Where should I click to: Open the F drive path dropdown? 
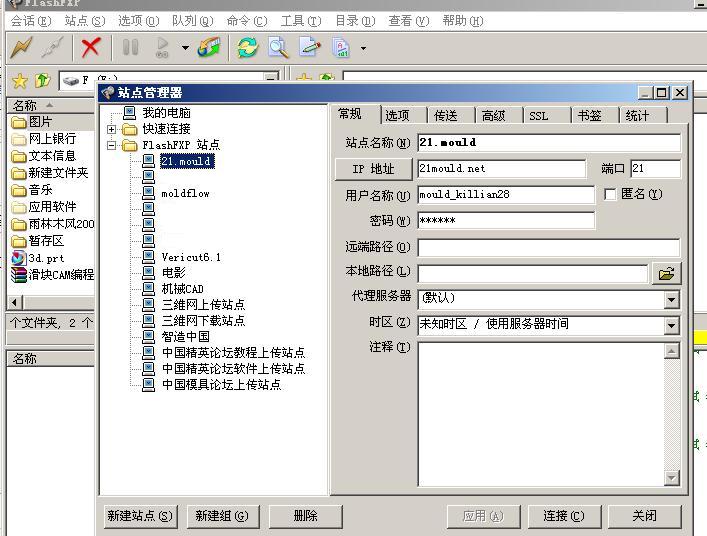(271, 78)
